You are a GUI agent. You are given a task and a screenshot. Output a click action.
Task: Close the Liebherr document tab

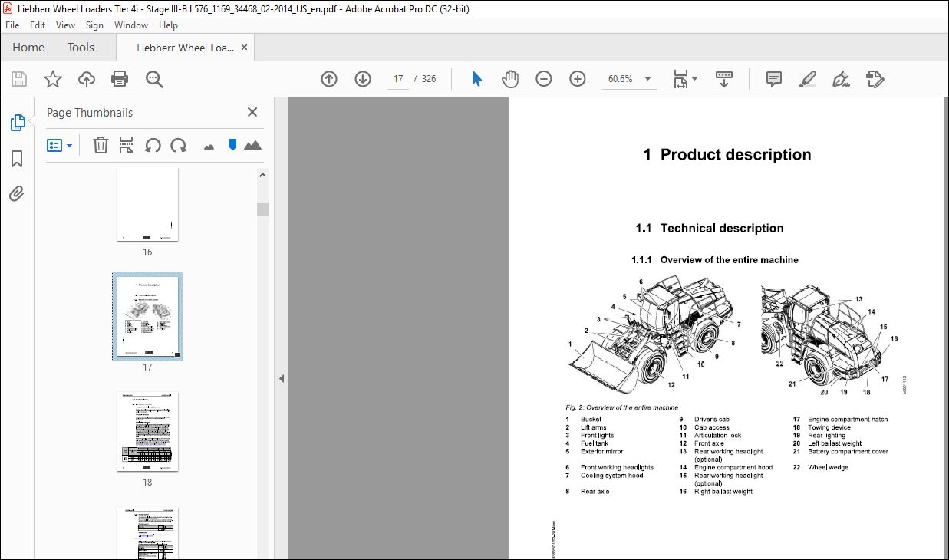245,48
